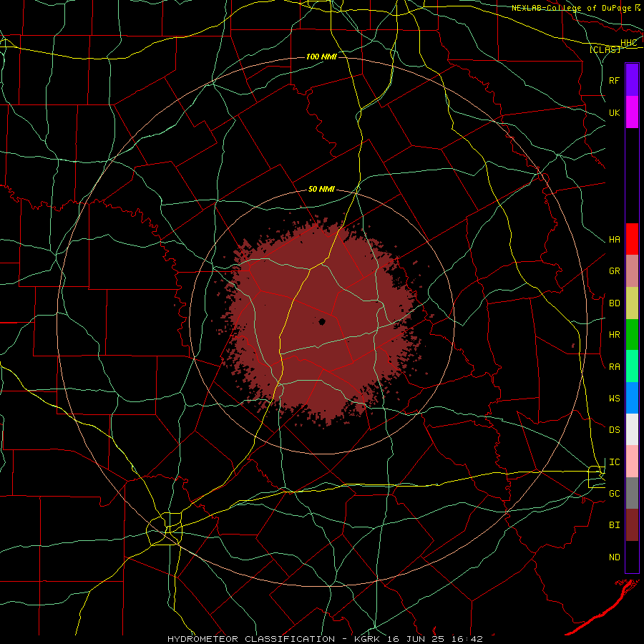Click the 'WS' legend label

click(x=614, y=399)
